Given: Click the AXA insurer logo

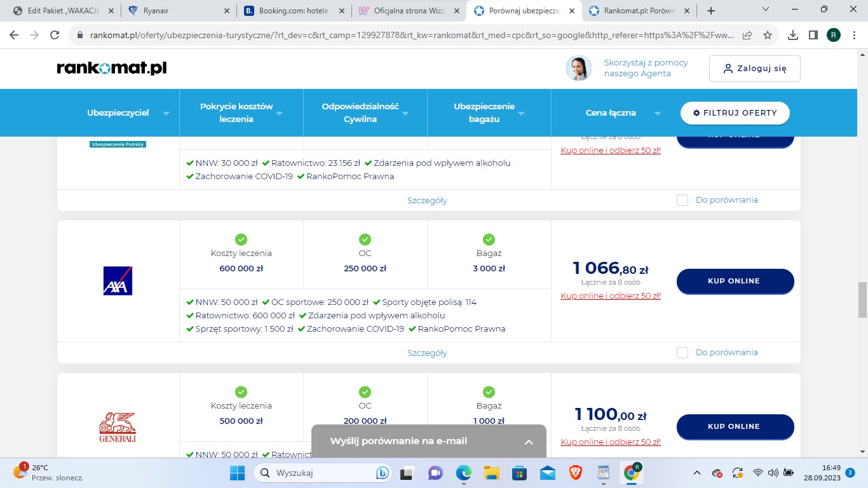Looking at the screenshot, I should coord(118,281).
